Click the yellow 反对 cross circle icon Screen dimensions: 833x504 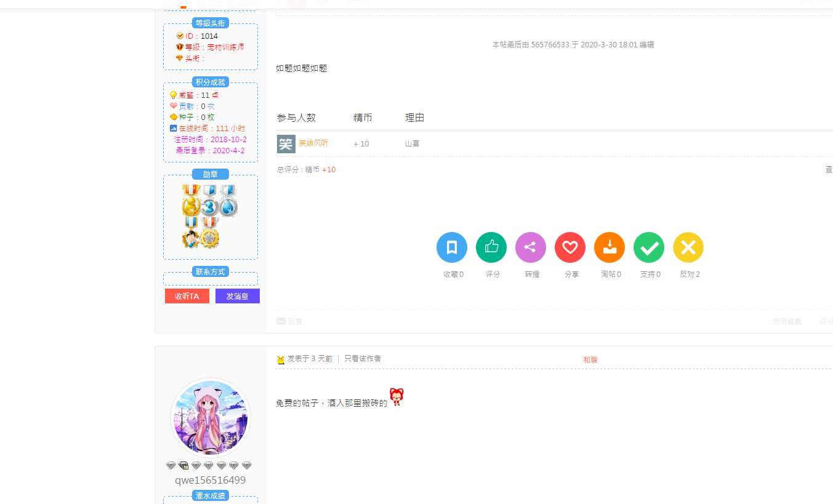point(688,247)
